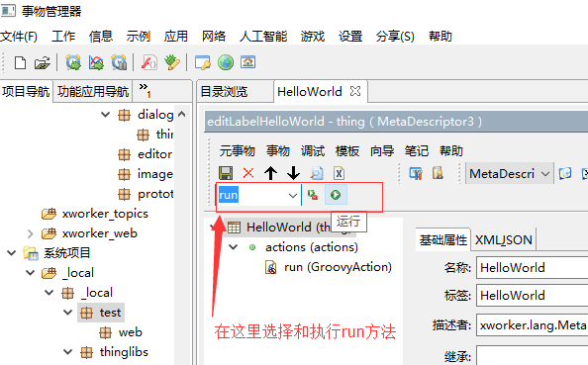Switch to the 基础属性 tab

coord(443,239)
